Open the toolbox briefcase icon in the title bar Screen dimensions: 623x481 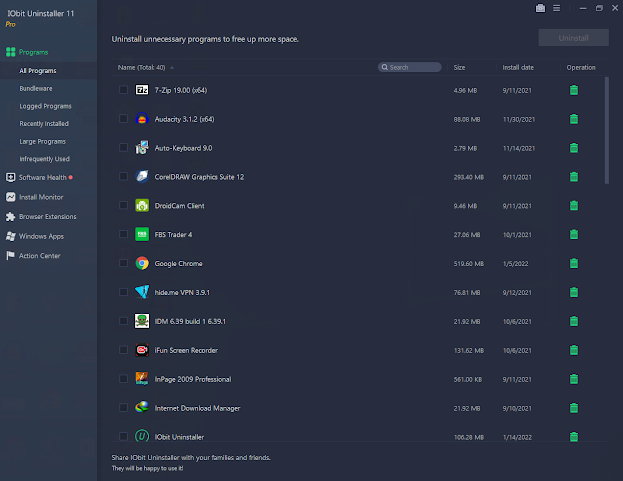click(x=540, y=8)
